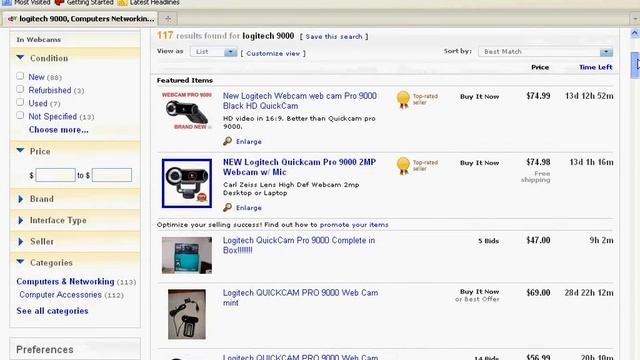Open the Computers & Networking category link
Screen dimensions: 640x360
(x=65, y=282)
